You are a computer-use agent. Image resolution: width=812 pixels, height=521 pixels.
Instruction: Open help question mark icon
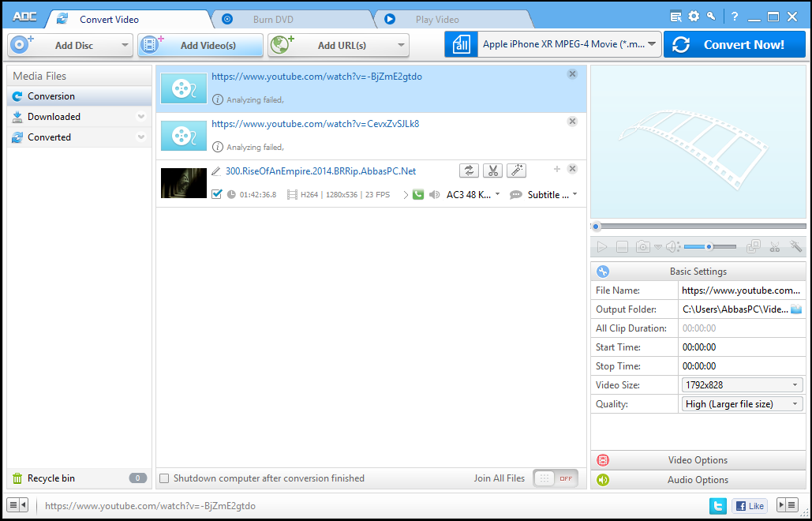[735, 17]
